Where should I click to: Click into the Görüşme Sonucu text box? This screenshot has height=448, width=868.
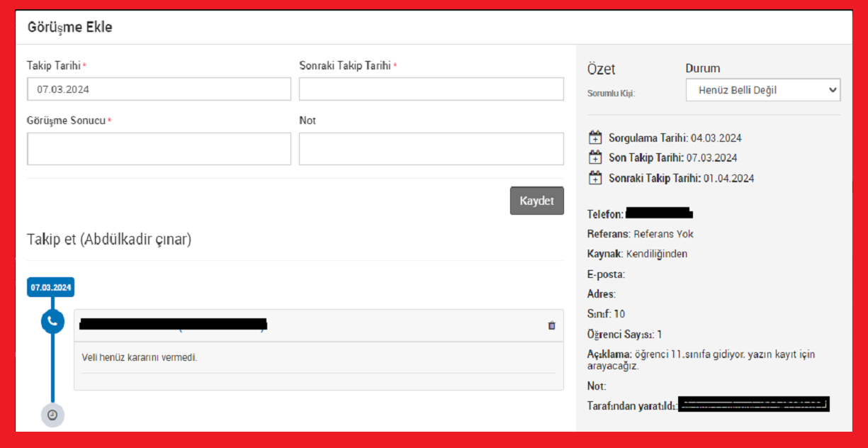[159, 149]
